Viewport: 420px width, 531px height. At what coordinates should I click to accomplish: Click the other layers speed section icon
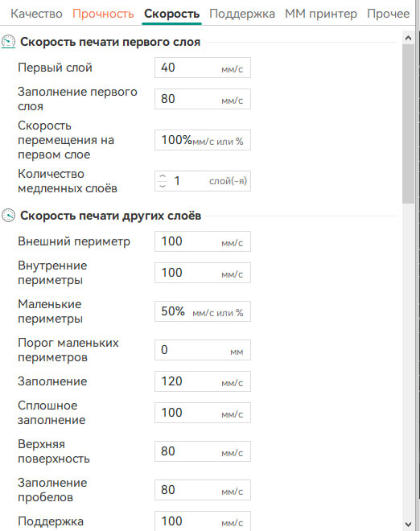pyautogui.click(x=8, y=216)
